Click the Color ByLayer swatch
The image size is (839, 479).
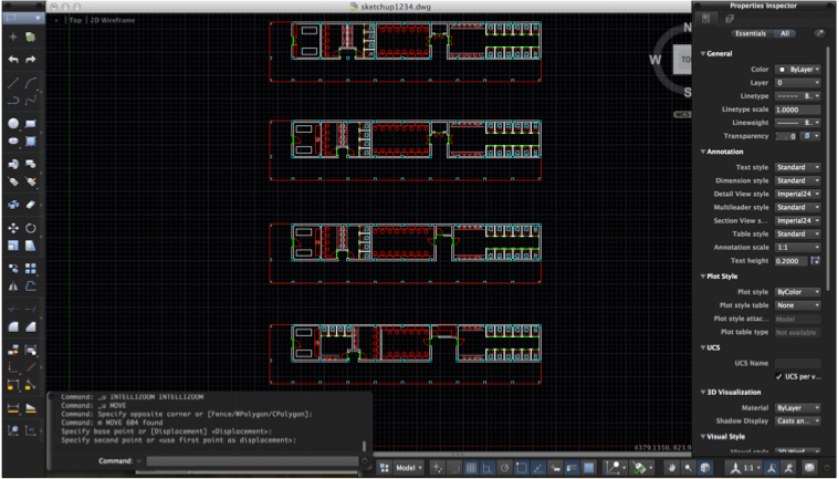pyautogui.click(x=798, y=69)
